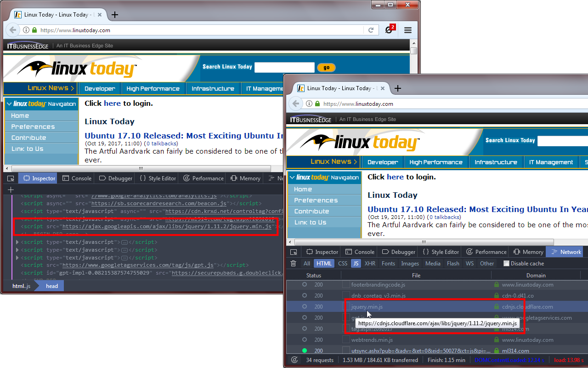Toggle Other network filter
The height and width of the screenshot is (368, 588).
click(487, 264)
